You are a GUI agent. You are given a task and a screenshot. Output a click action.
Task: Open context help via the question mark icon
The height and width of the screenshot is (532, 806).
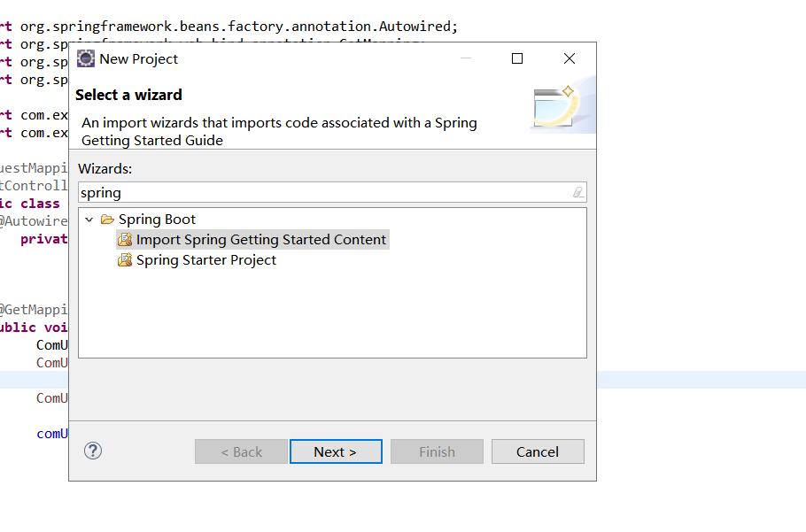[x=92, y=451]
